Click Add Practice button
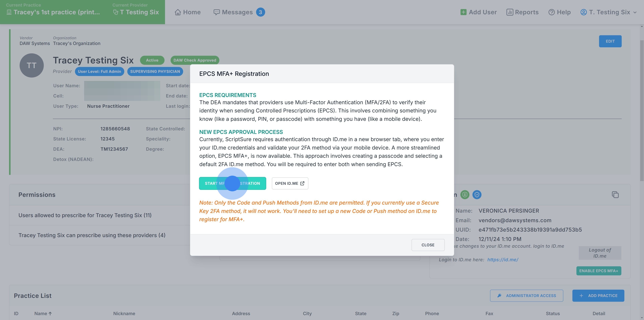 coord(598,296)
